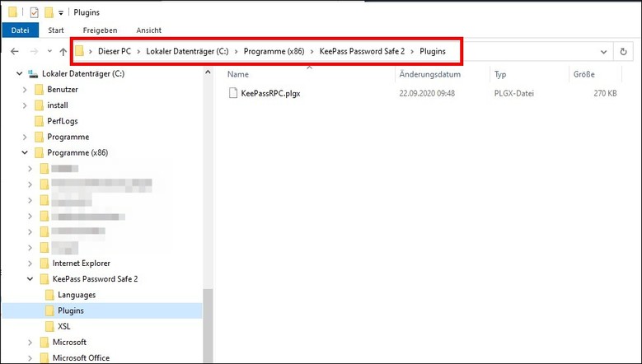The image size is (642, 364).
Task: Sort by Typ column header
Action: [x=500, y=74]
